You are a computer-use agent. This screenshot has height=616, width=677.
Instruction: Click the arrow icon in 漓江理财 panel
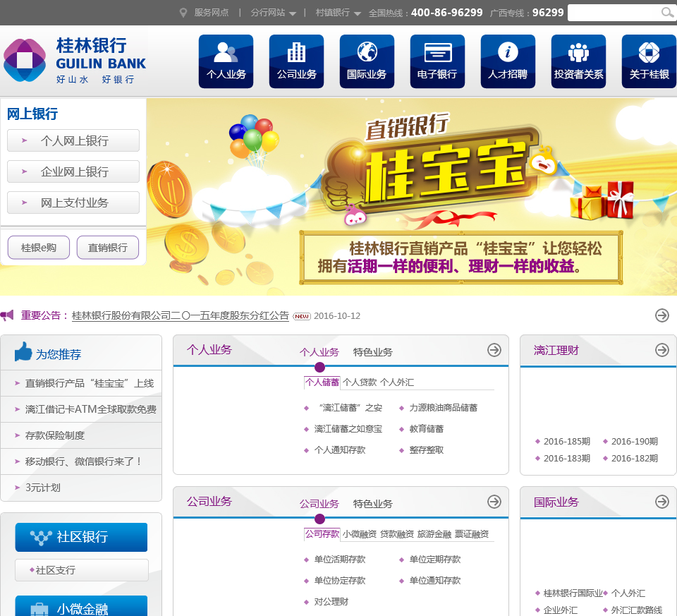pos(662,350)
